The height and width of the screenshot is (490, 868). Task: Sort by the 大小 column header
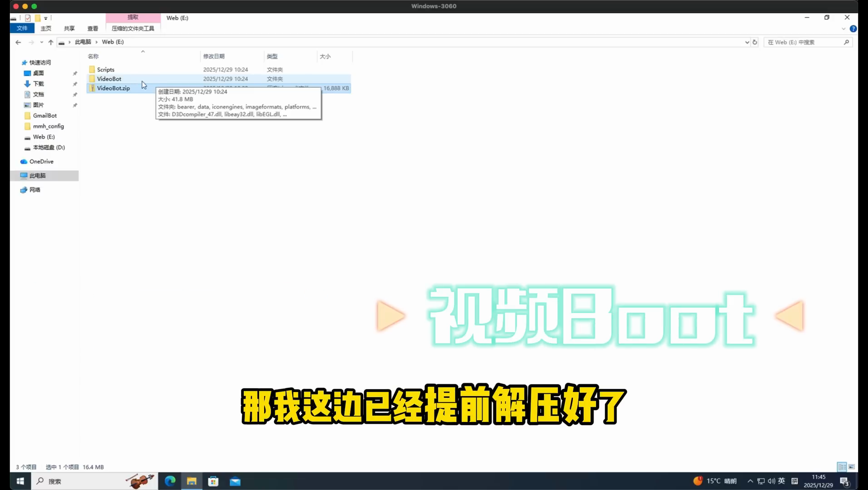tap(335, 56)
